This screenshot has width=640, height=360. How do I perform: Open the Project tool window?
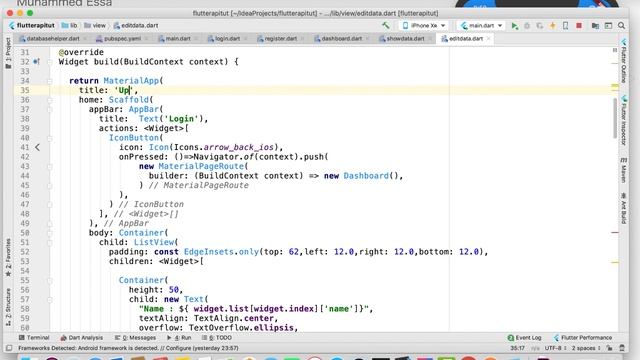tap(8, 53)
